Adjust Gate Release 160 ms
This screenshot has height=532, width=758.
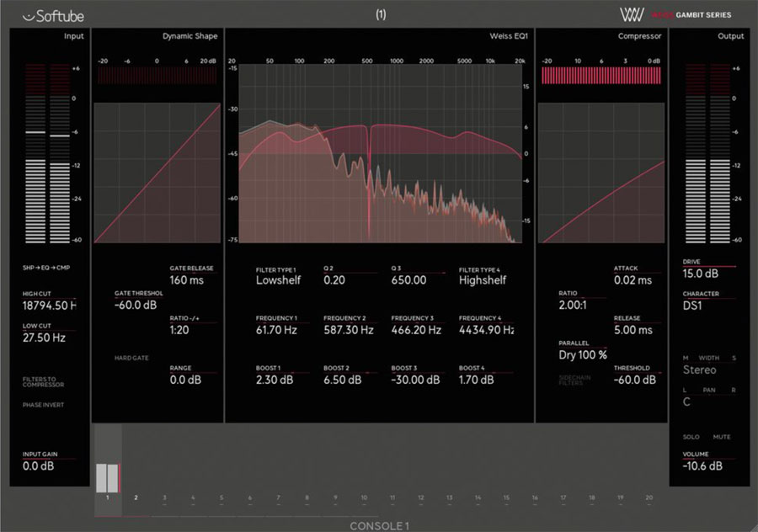click(x=187, y=280)
